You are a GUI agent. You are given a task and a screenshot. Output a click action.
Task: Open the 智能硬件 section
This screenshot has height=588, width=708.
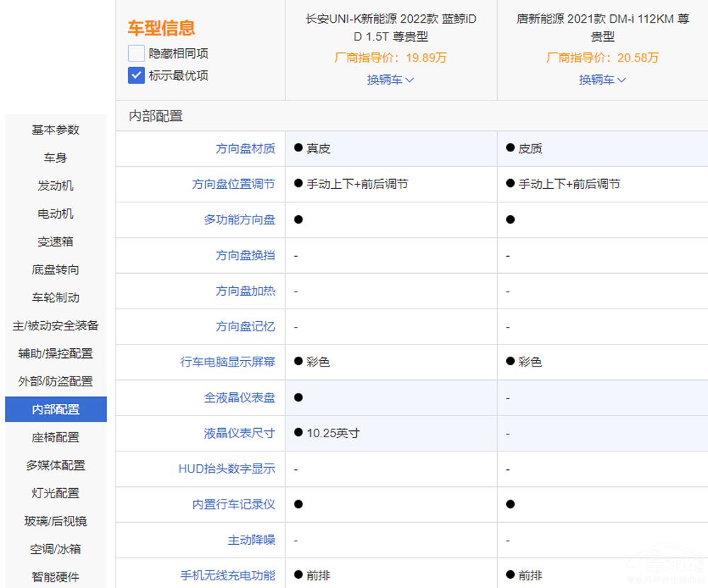point(55,577)
